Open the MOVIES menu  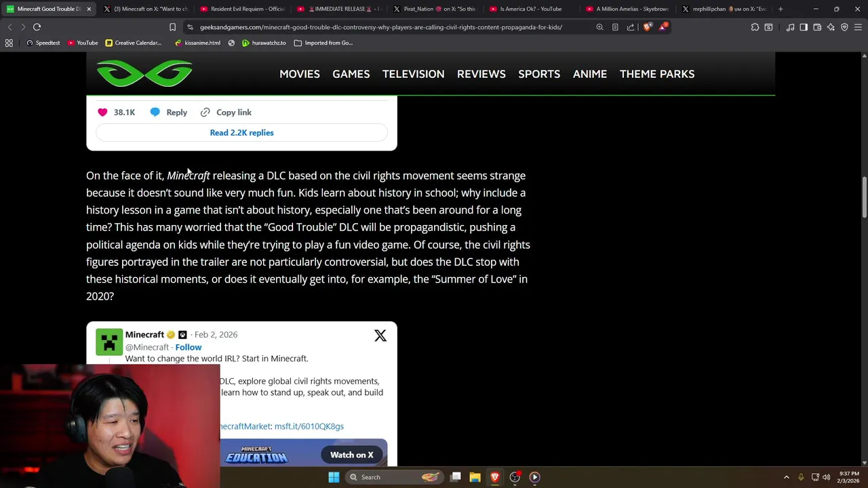pos(299,74)
